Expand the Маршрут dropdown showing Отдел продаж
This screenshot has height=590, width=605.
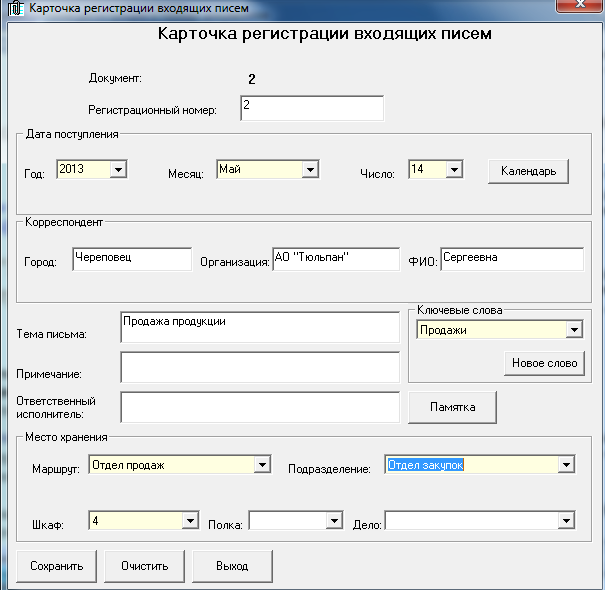click(x=262, y=465)
